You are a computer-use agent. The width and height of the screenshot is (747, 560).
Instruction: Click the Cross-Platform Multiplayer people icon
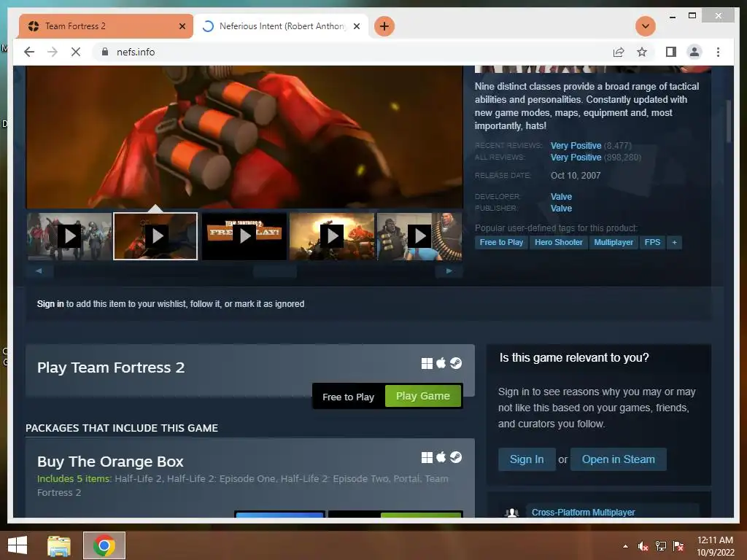pyautogui.click(x=511, y=513)
